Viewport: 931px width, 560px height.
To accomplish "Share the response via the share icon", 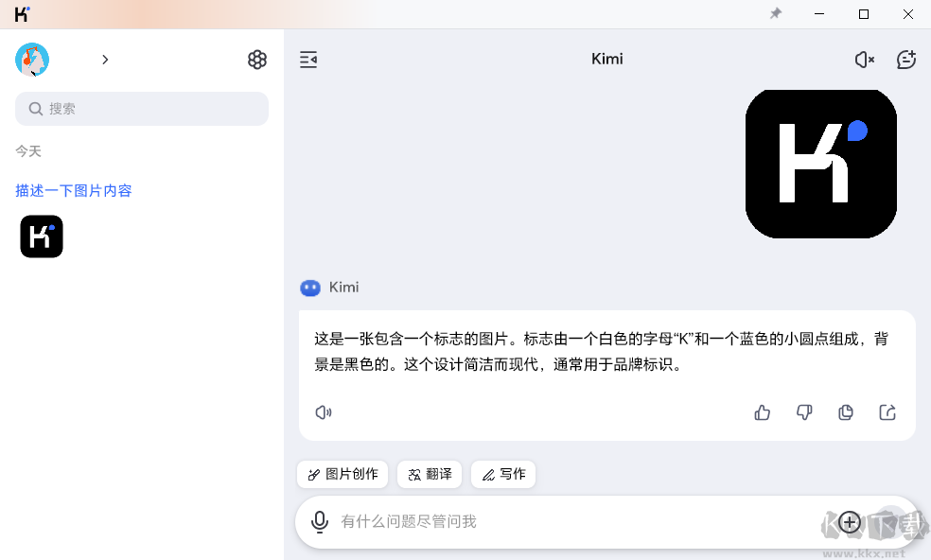I will pyautogui.click(x=887, y=412).
